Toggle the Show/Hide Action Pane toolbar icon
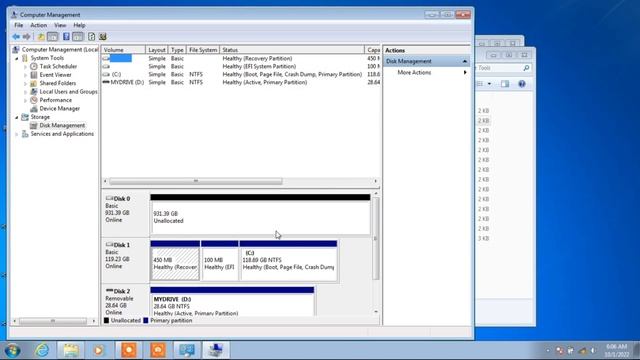640x360 pixels. [x=78, y=37]
